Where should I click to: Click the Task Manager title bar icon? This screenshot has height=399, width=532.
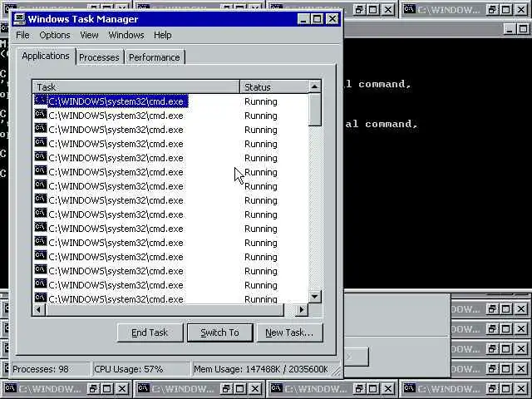tap(20, 19)
